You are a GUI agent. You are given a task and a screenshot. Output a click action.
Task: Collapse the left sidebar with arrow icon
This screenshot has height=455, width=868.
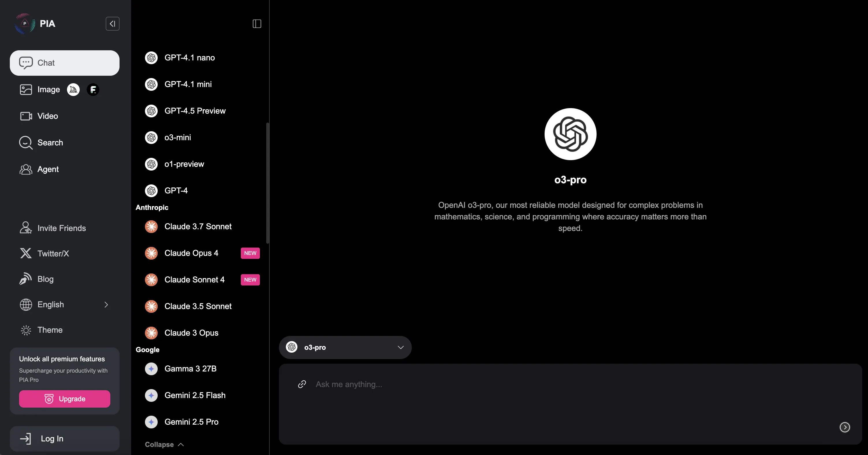(x=113, y=24)
